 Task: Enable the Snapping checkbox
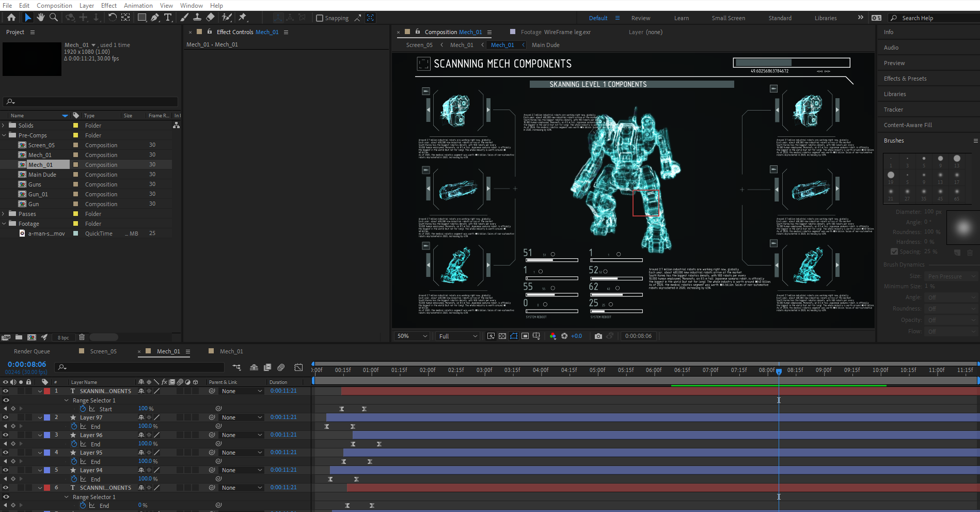(320, 18)
